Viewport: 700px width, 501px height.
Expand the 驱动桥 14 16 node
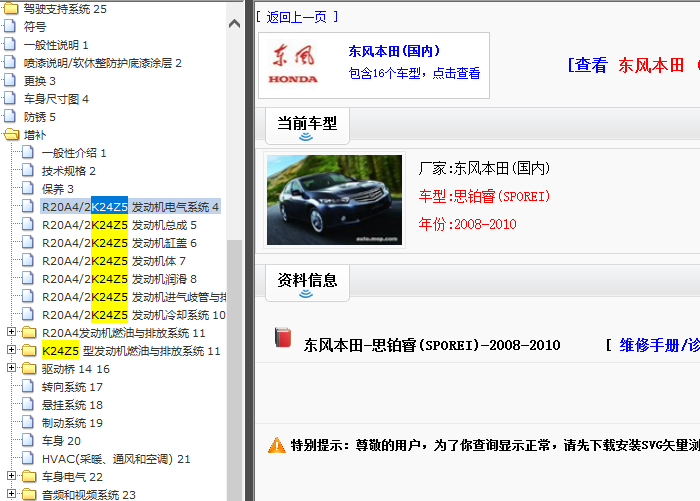[12, 368]
